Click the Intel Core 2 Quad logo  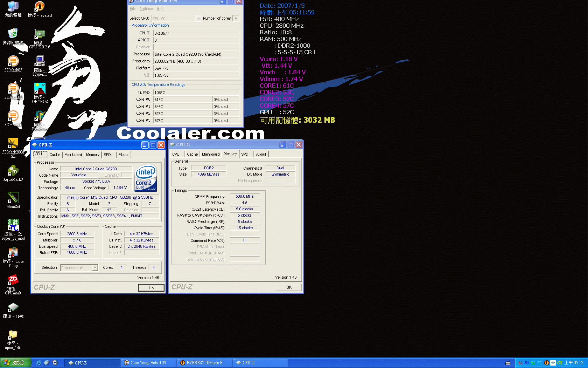click(146, 178)
